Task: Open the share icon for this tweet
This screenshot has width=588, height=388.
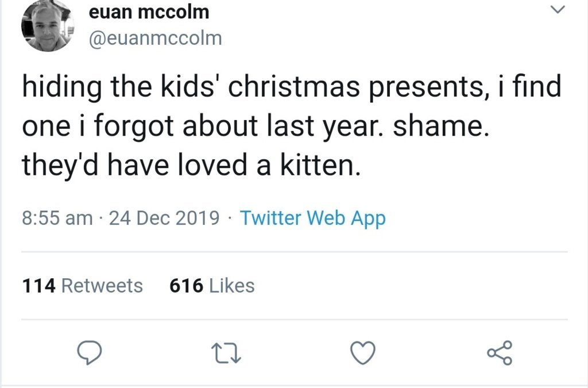Action: tap(500, 353)
